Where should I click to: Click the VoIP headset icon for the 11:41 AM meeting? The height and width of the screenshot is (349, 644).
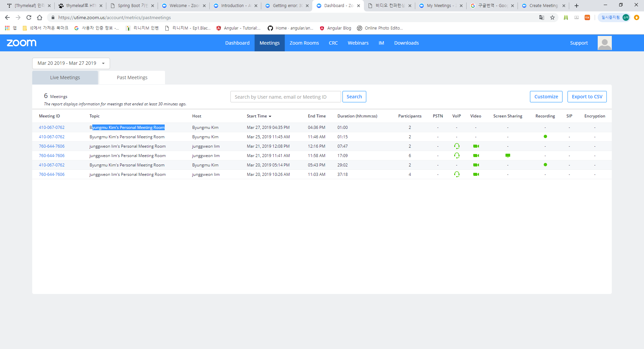(457, 155)
